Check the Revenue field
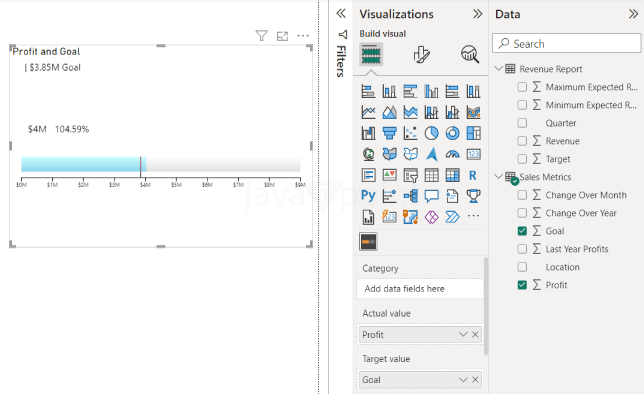Image resolution: width=644 pixels, height=394 pixels. (522, 141)
